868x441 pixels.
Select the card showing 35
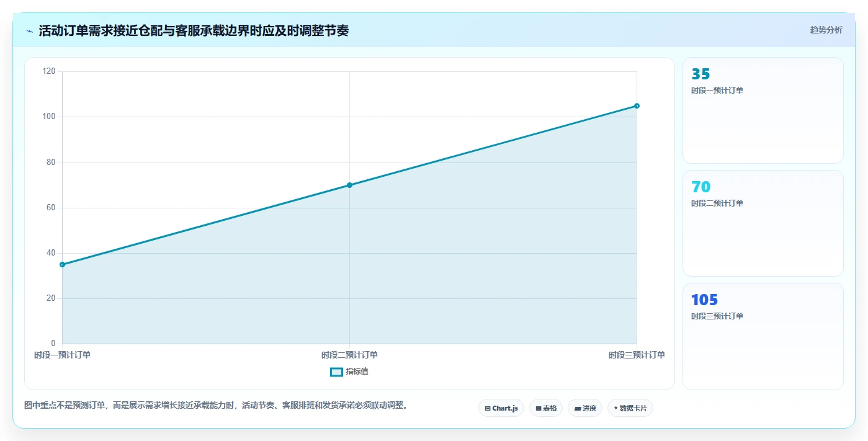pos(763,110)
